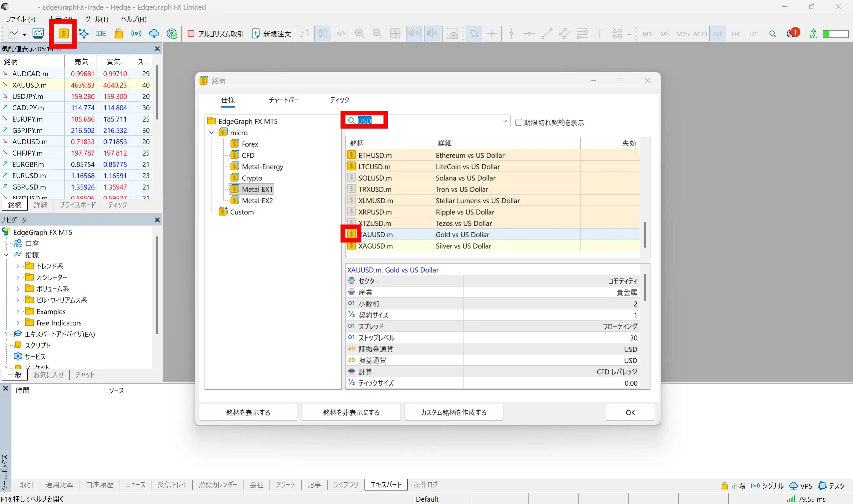Zoom out the chart with magnifier minus
Viewport: 853px width, 504px height.
(378, 34)
